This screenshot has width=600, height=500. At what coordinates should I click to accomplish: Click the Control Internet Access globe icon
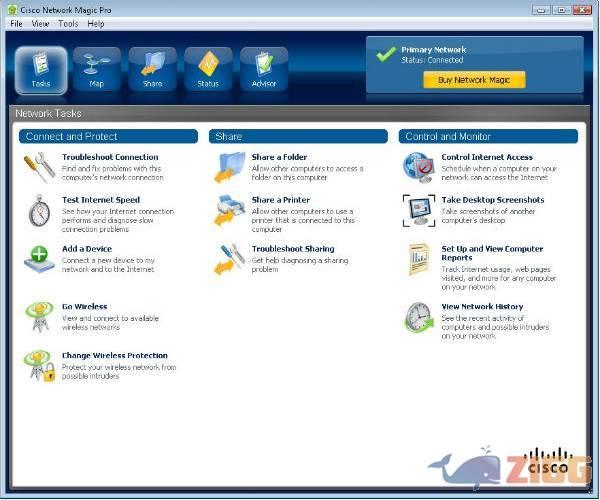point(419,168)
